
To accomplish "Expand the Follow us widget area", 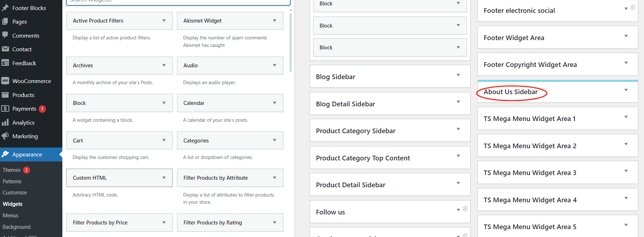I will 458,210.
